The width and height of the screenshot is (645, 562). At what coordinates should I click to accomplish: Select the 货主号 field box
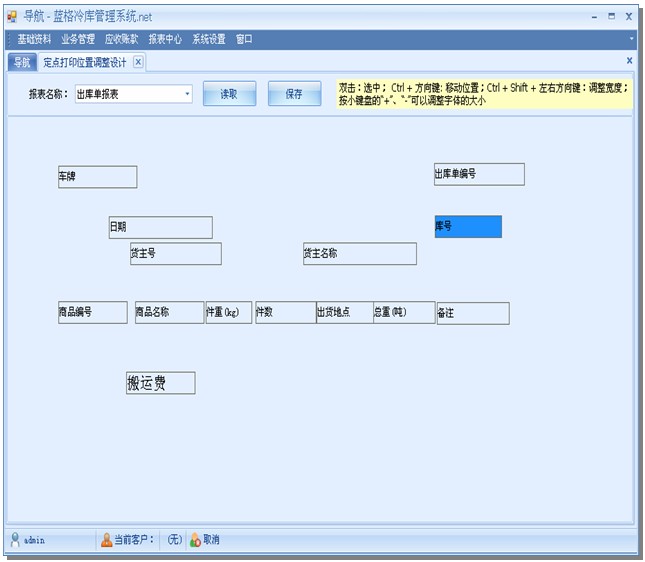[176, 253]
